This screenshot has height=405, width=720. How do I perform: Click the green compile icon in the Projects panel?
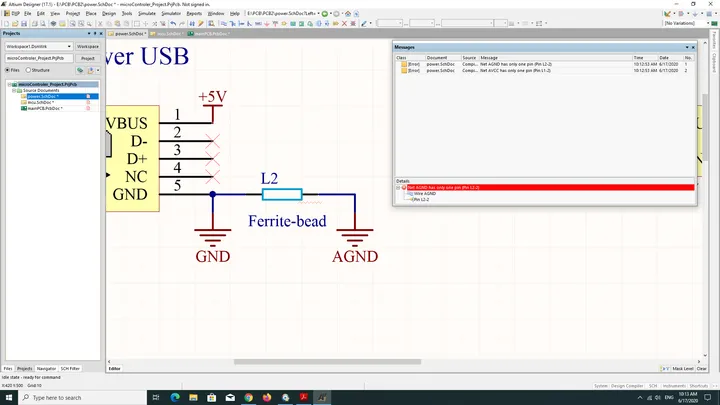[x=80, y=70]
